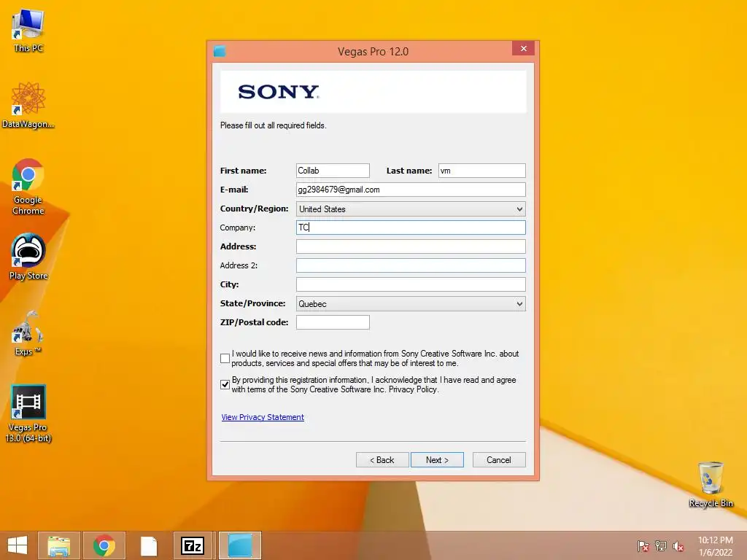Click the empty Address field
The image size is (747, 560).
point(411,246)
